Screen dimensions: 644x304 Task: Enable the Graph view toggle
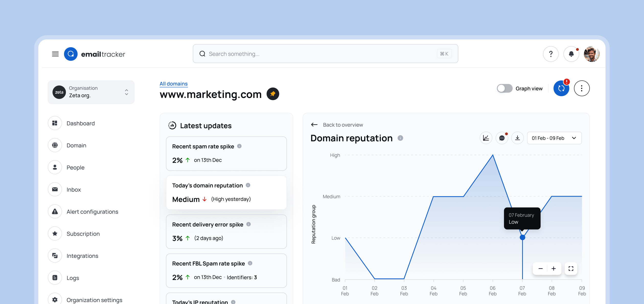tap(504, 88)
